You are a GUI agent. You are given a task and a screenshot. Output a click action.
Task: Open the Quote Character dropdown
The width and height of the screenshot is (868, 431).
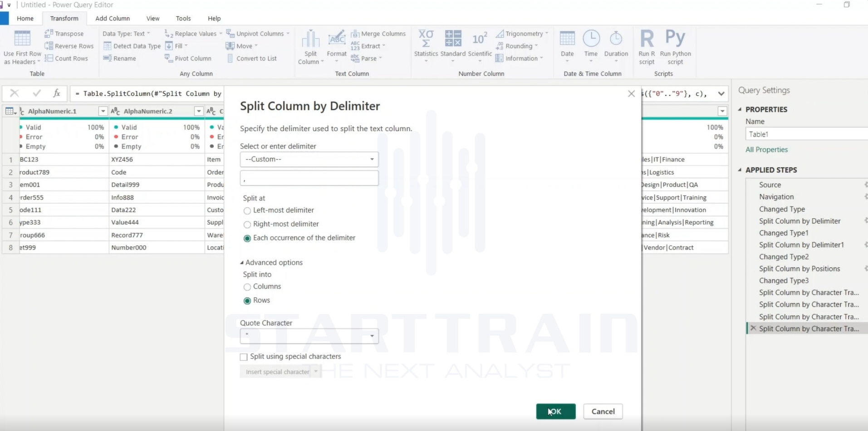pos(309,336)
